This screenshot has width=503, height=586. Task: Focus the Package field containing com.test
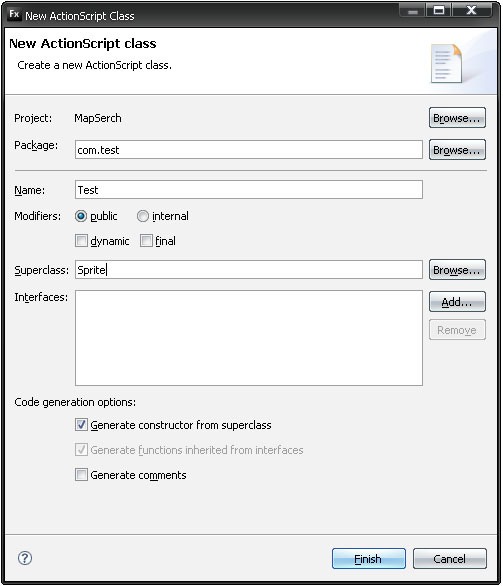[249, 150]
